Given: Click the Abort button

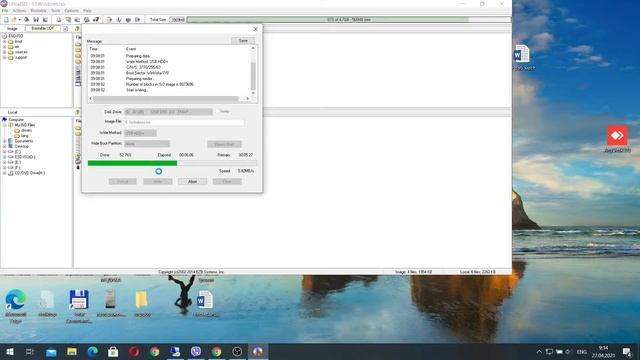Looking at the screenshot, I should tap(192, 182).
